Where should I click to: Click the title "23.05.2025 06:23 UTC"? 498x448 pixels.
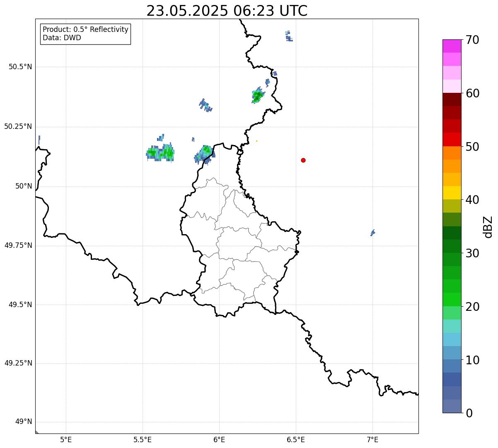click(x=227, y=11)
